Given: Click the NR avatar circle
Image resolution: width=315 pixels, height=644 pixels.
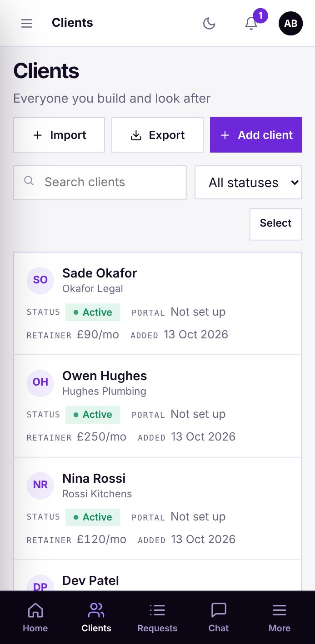Looking at the screenshot, I should click(40, 485).
